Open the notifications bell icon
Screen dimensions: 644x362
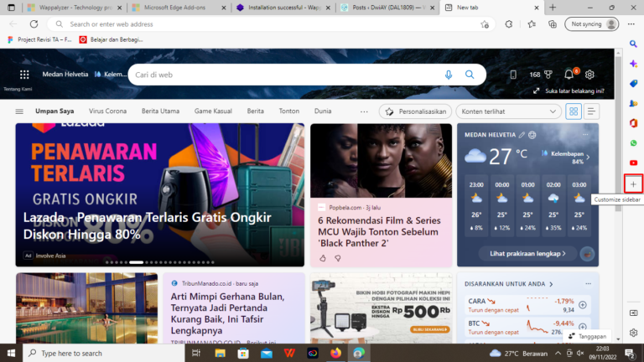pyautogui.click(x=569, y=75)
